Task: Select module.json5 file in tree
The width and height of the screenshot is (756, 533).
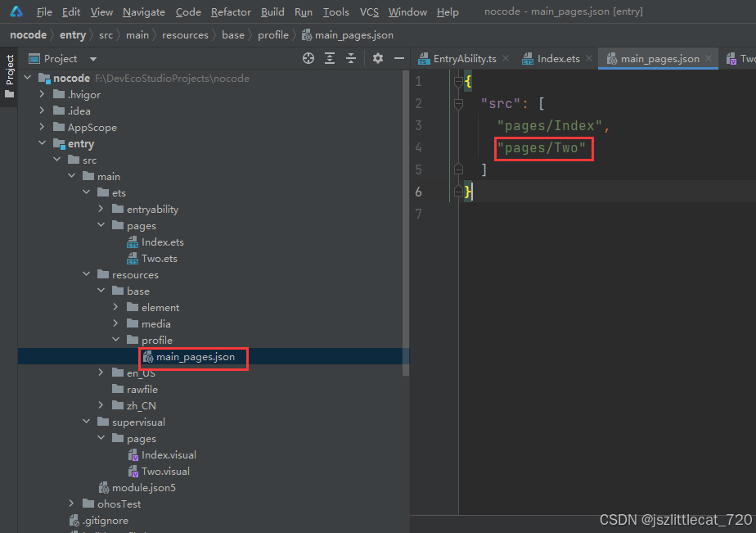Action: tap(143, 487)
